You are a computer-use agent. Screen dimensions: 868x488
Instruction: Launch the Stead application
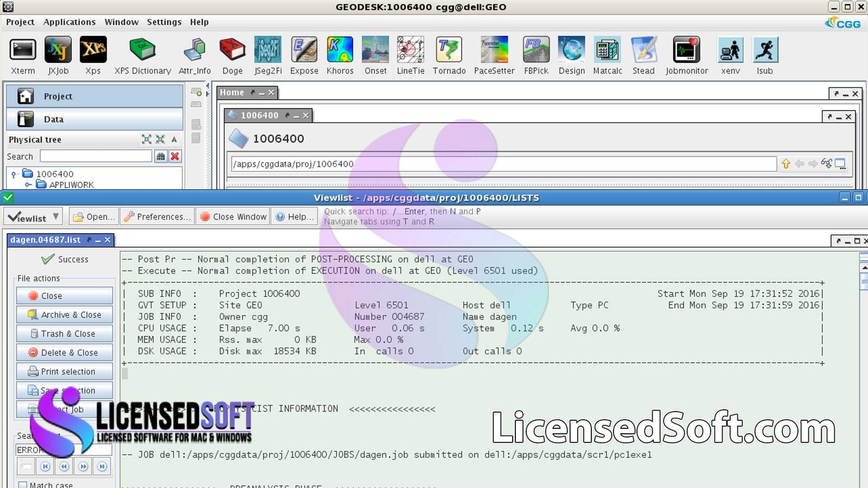click(x=643, y=55)
